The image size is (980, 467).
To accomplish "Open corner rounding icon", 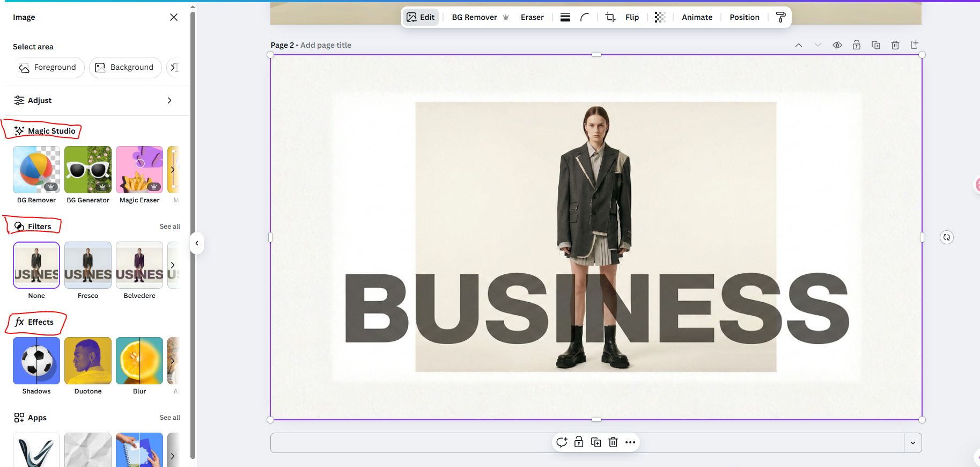I will (x=585, y=17).
